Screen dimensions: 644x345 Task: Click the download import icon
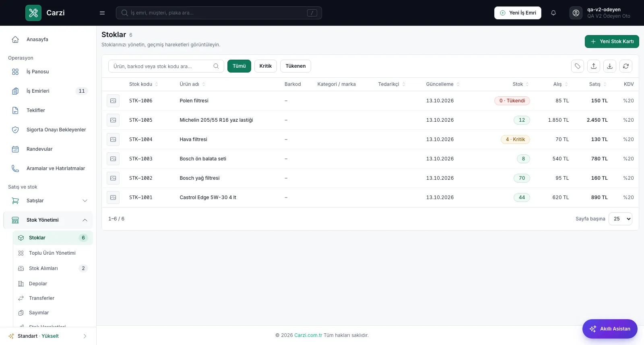pyautogui.click(x=610, y=66)
